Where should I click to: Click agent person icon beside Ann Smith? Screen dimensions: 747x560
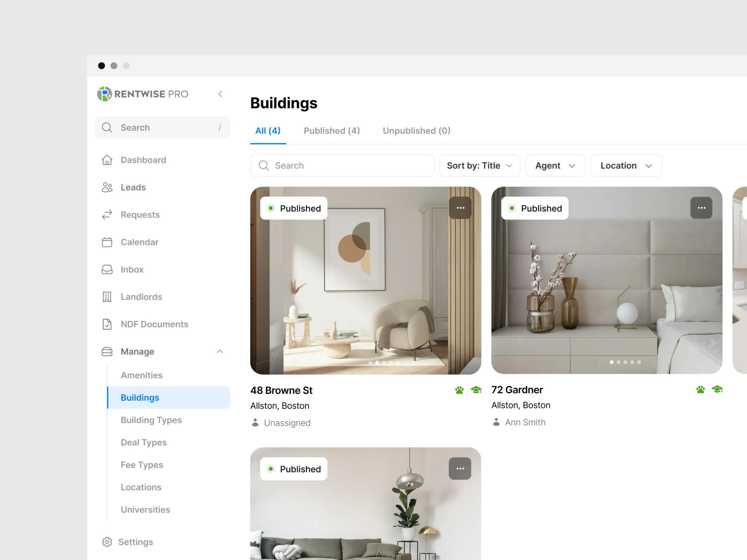(496, 422)
